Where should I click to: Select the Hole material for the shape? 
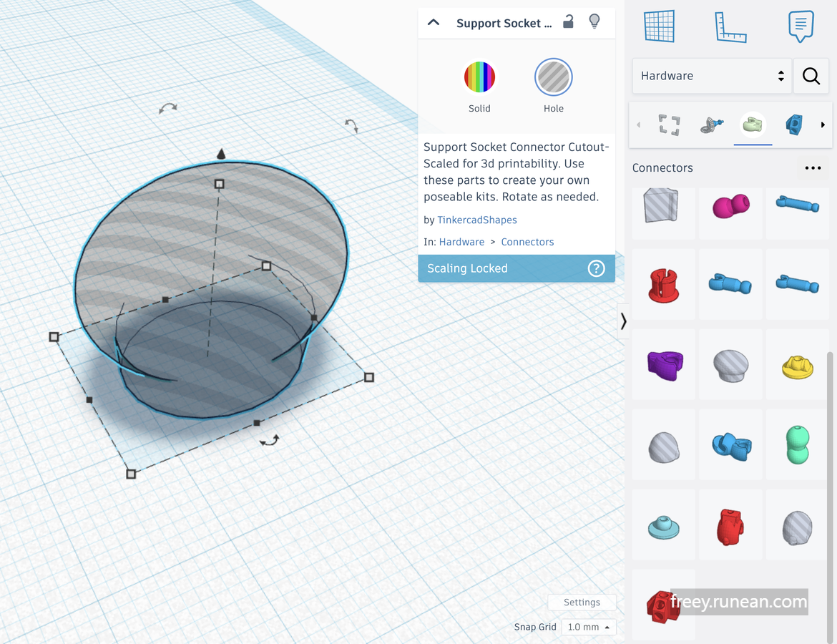[553, 77]
